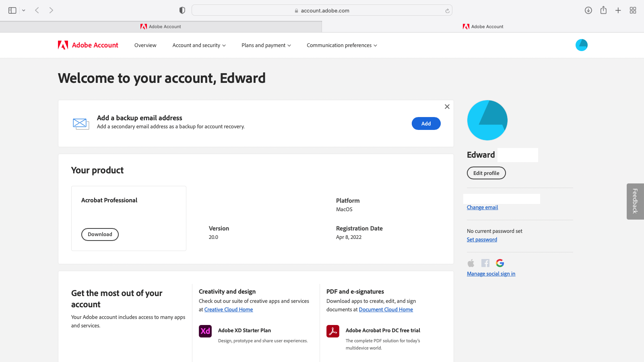
Task: Show the tab overview grid icon
Action: click(x=633, y=10)
